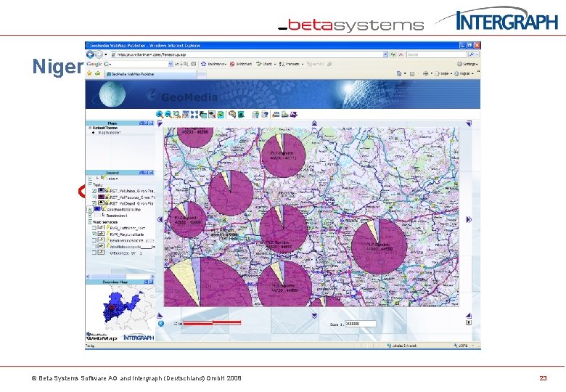Image resolution: width=566 pixels, height=392 pixels.
Task: Click the Add to Favorites icon
Action: click(97, 73)
